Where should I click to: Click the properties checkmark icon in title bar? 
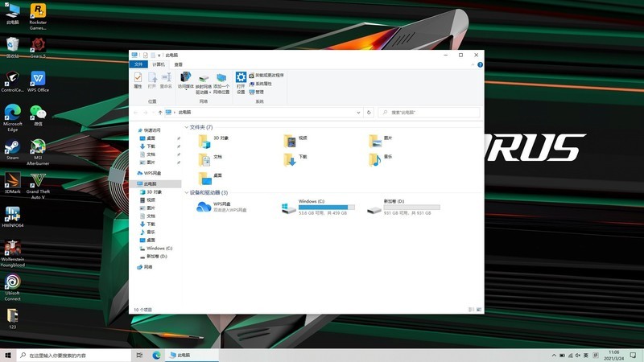coord(146,55)
